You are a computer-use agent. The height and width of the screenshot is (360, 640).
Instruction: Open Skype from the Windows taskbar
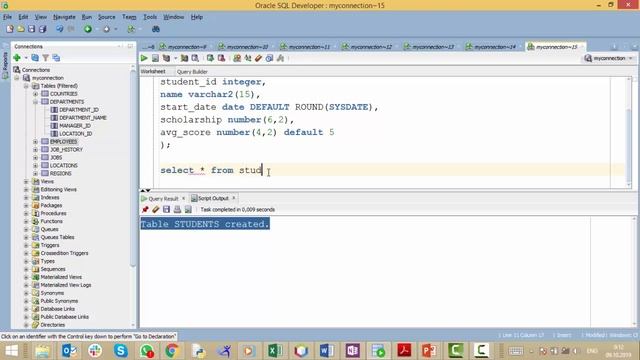pyautogui.click(x=121, y=351)
